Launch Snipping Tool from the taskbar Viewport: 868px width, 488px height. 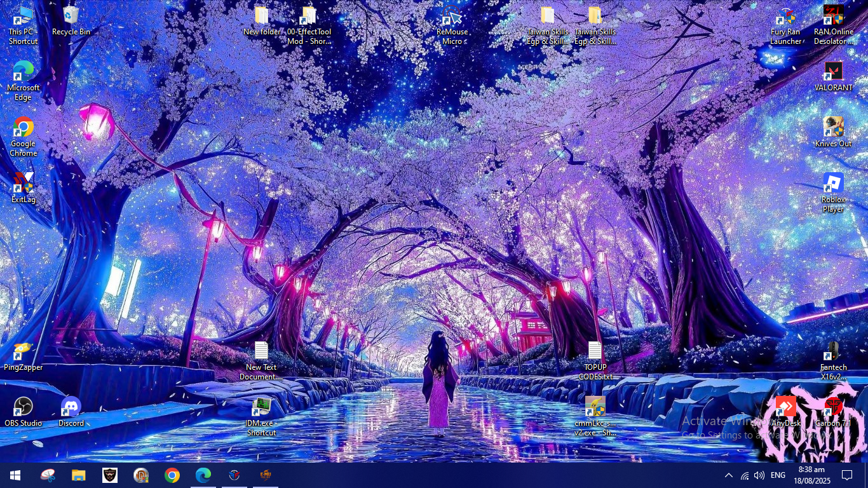click(48, 475)
